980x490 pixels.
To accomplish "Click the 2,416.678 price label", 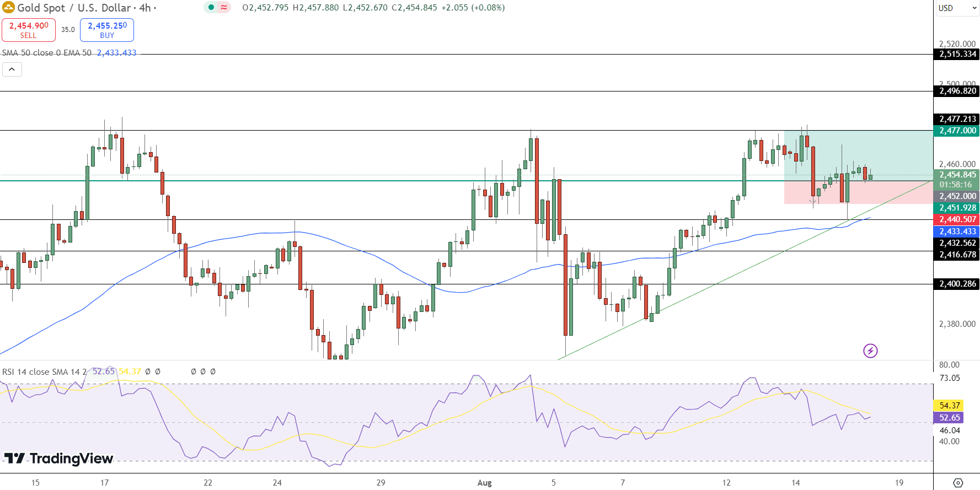I will pyautogui.click(x=957, y=255).
